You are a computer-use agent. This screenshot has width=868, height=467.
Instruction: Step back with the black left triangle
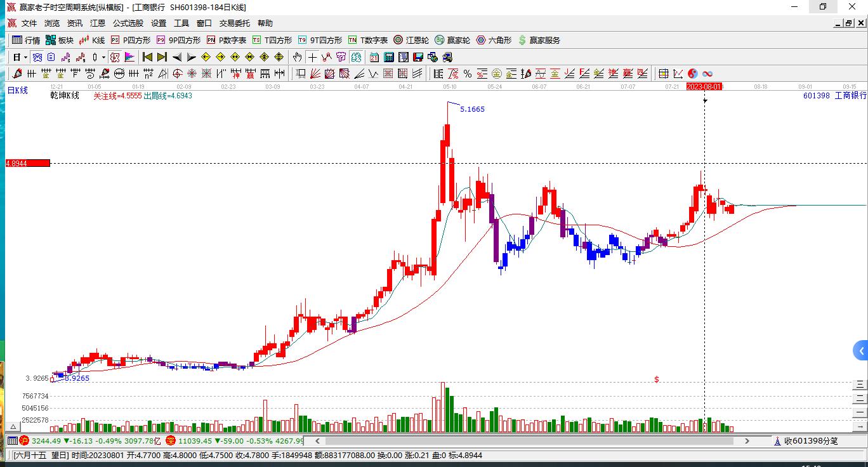tap(177, 57)
